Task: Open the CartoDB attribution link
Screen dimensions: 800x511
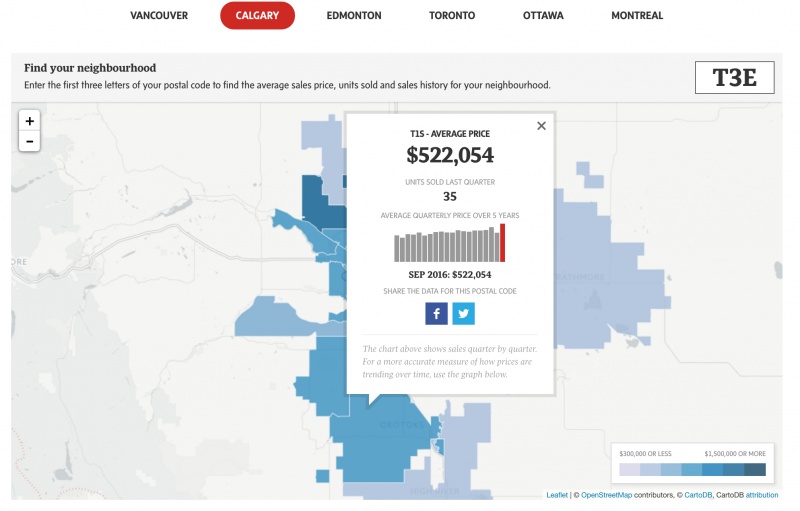Action: tap(761, 495)
